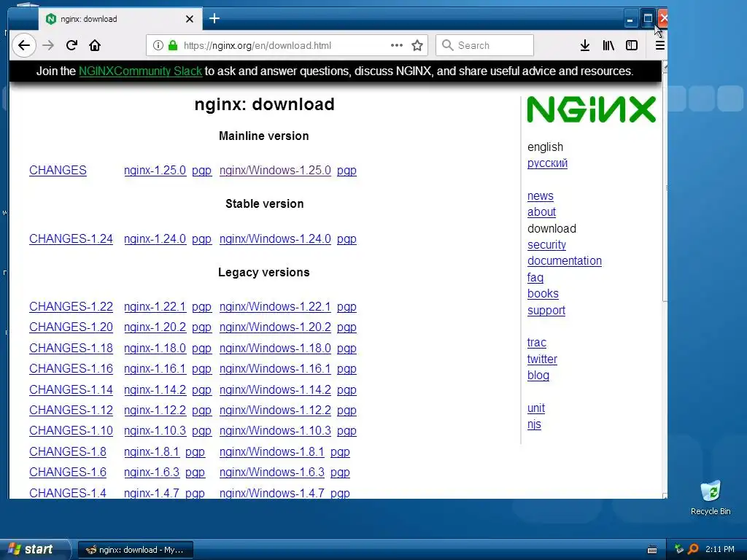
Task: Open the downloads panel arrow
Action: pyautogui.click(x=585, y=45)
